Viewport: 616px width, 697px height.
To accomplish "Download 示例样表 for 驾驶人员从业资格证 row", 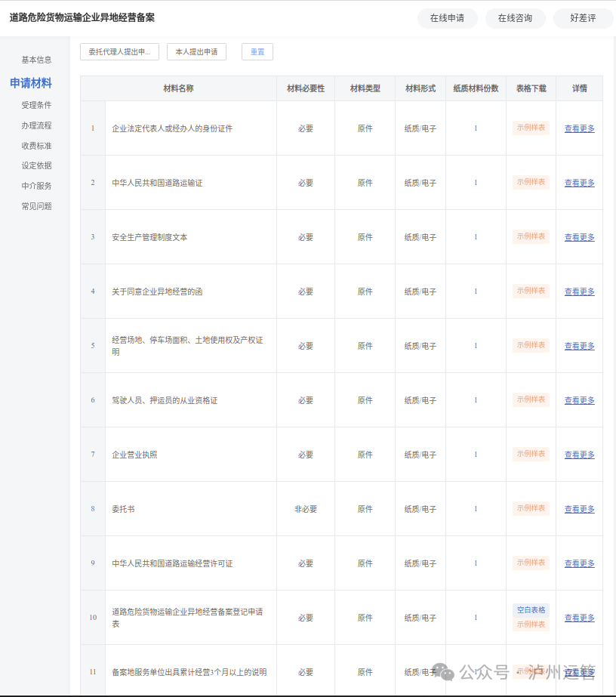I will pos(531,399).
